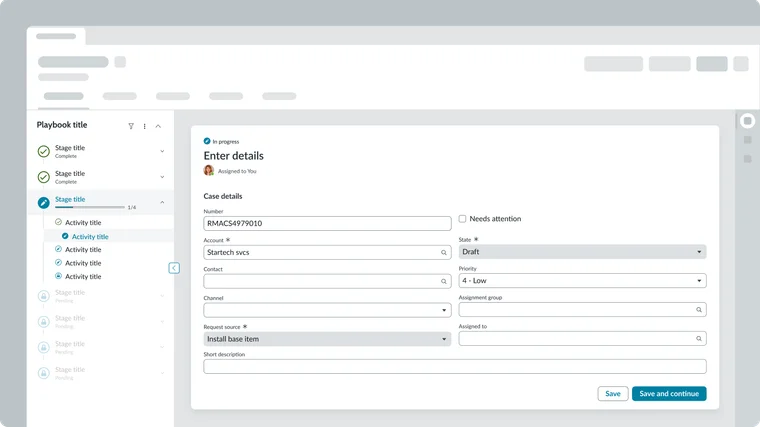Focus the Account field showing Startech svcs
Image resolution: width=760 pixels, height=427 pixels.
[x=327, y=253]
